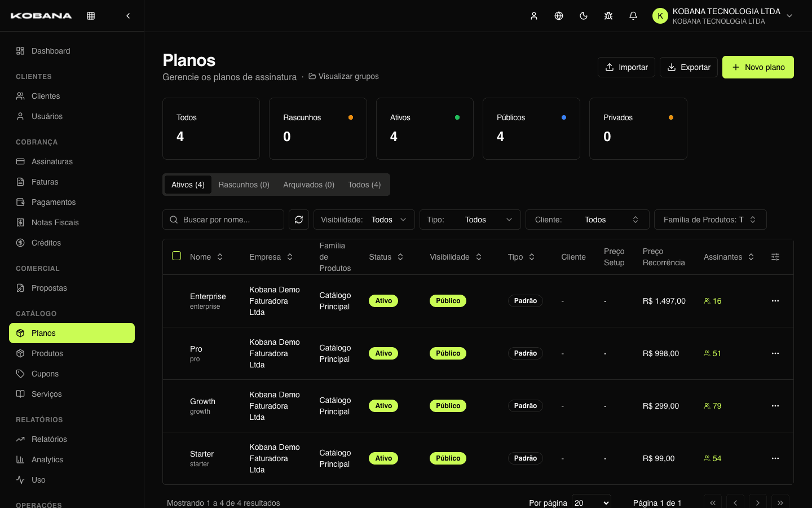Go to Dashboard in sidebar
This screenshot has height=508, width=812.
[72, 51]
